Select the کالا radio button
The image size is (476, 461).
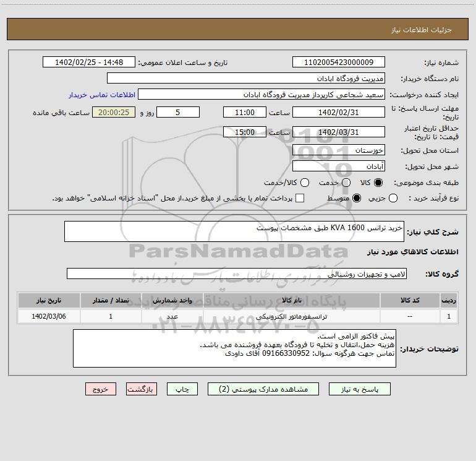coord(378,183)
